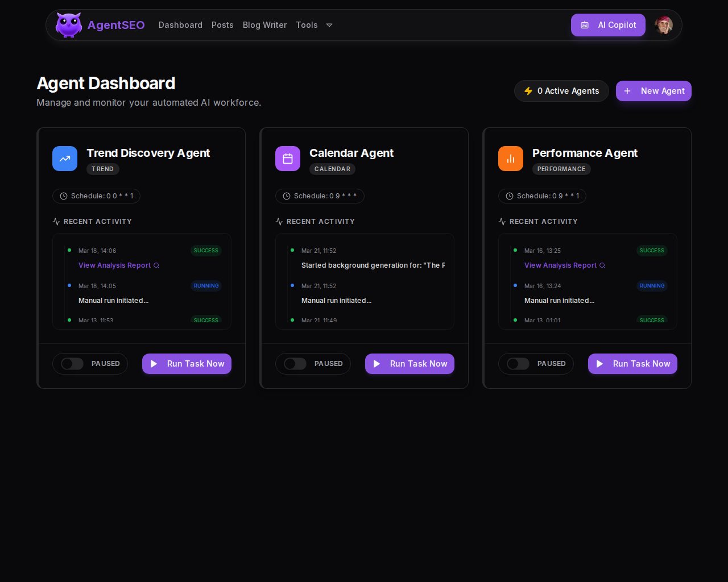Click the AgentSEO owl logo
728x582 pixels.
tap(68, 24)
